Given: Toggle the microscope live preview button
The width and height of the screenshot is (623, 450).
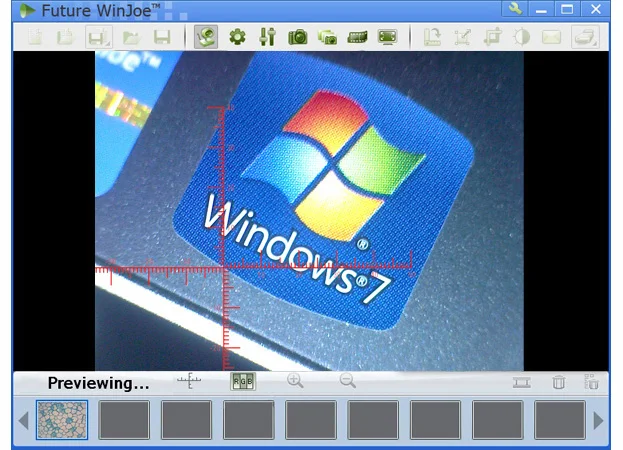Looking at the screenshot, I should [206, 37].
